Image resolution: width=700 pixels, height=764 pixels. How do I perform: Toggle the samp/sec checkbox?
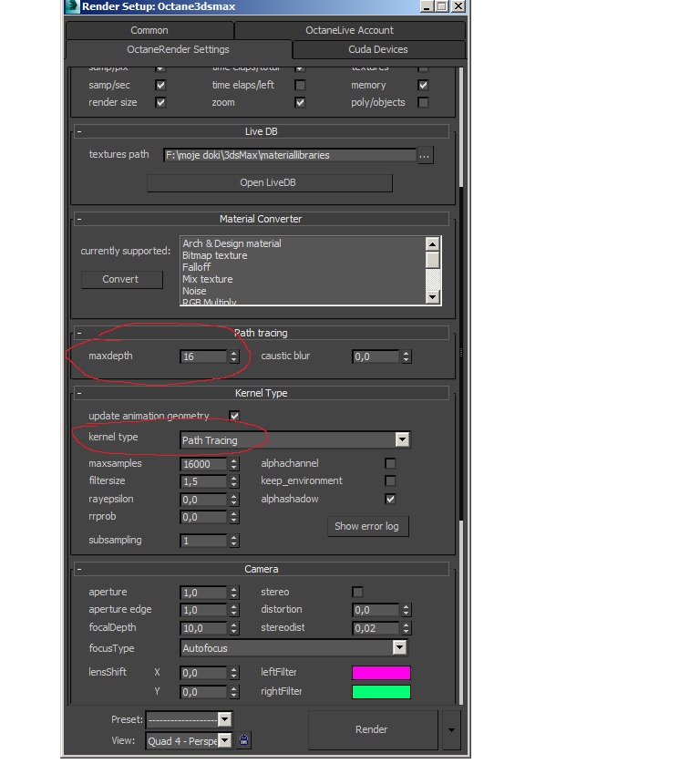point(160,85)
